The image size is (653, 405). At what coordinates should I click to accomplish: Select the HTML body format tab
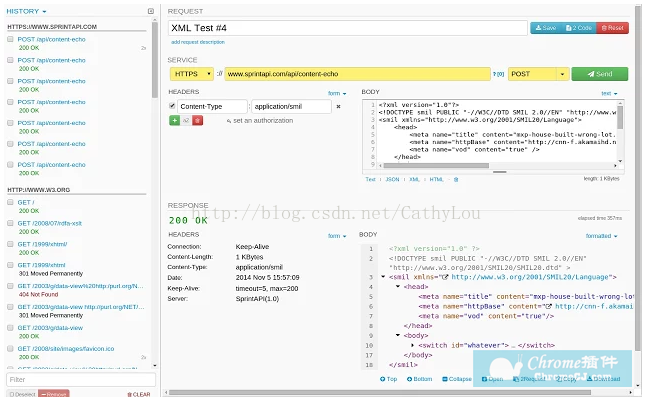[x=436, y=179]
